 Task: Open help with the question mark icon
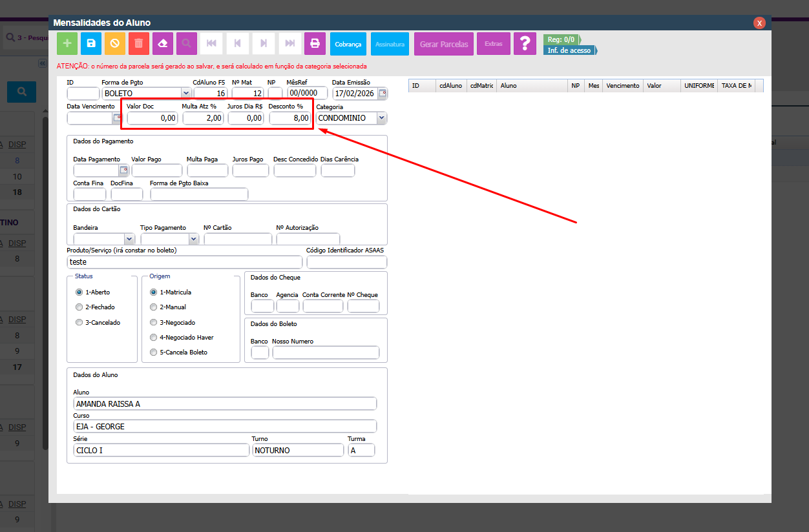pos(525,44)
